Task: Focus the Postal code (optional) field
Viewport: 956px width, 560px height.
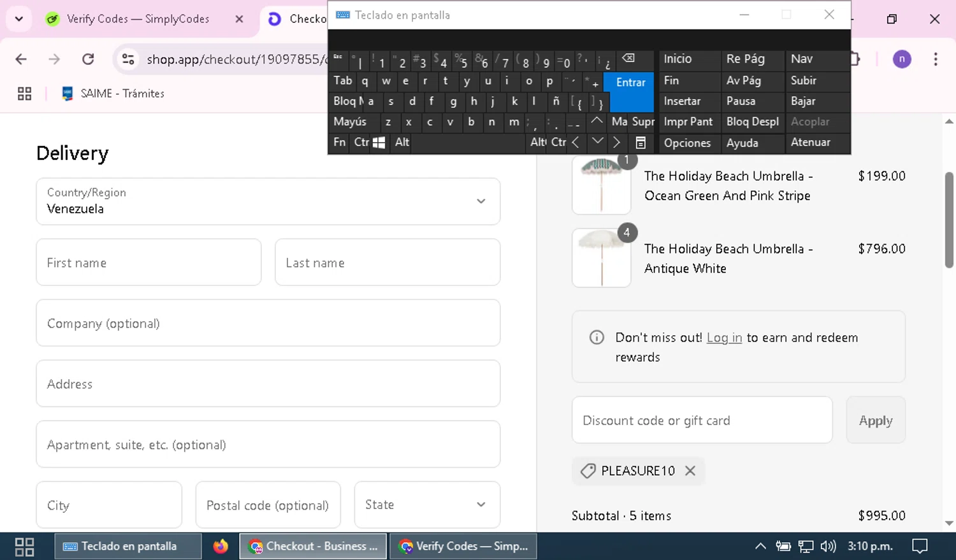Action: pyautogui.click(x=268, y=505)
